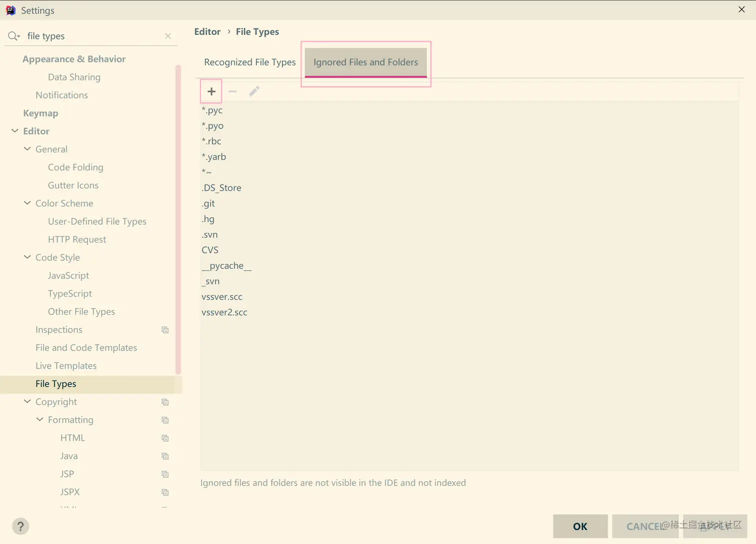
Task: Open Live Templates settings
Action: 66,365
